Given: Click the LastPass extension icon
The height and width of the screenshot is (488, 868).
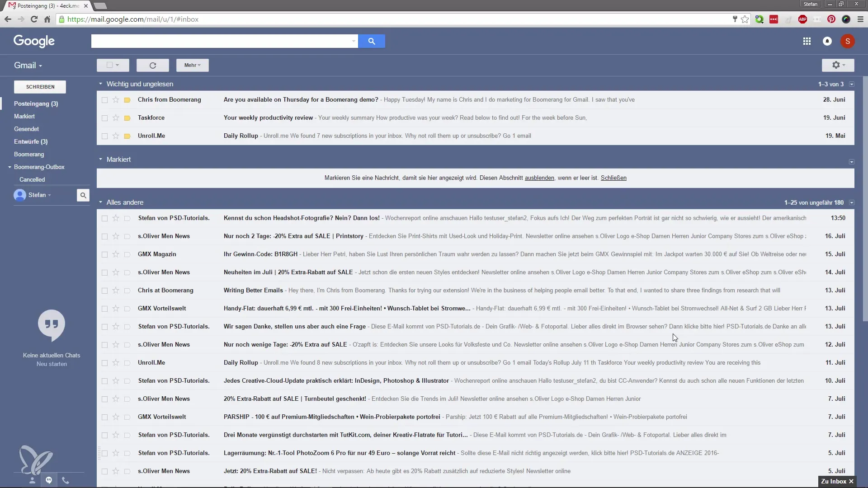Looking at the screenshot, I should [x=774, y=19].
